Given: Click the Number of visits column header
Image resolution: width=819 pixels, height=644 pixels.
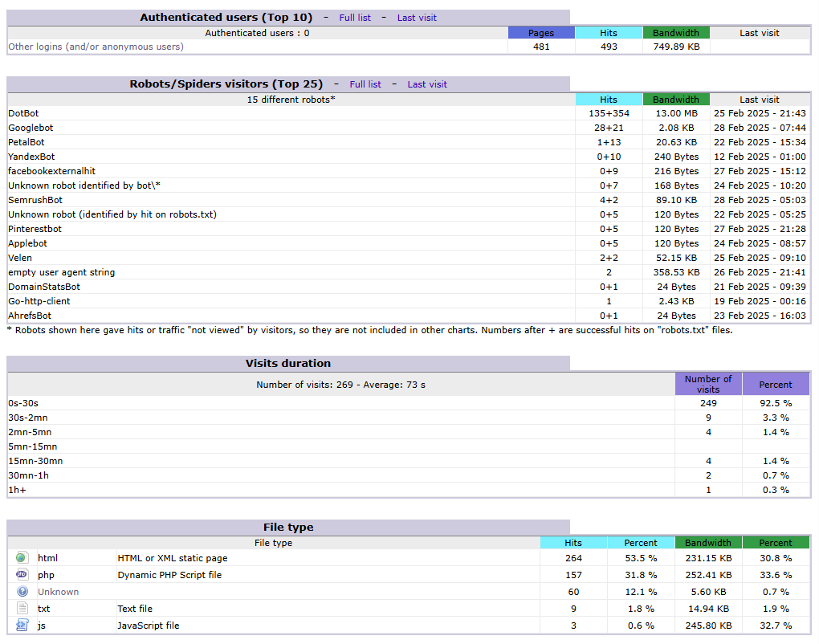Looking at the screenshot, I should [708, 384].
